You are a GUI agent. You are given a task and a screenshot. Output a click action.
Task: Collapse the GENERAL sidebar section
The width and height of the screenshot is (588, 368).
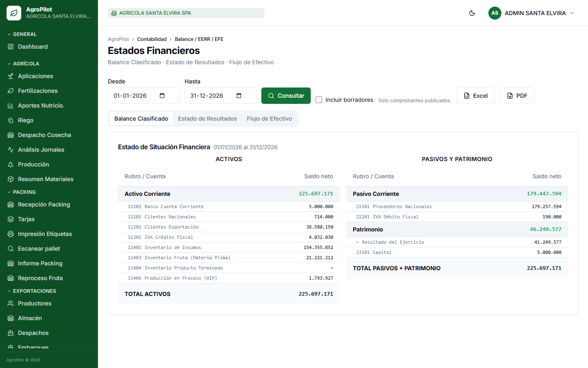pos(22,34)
